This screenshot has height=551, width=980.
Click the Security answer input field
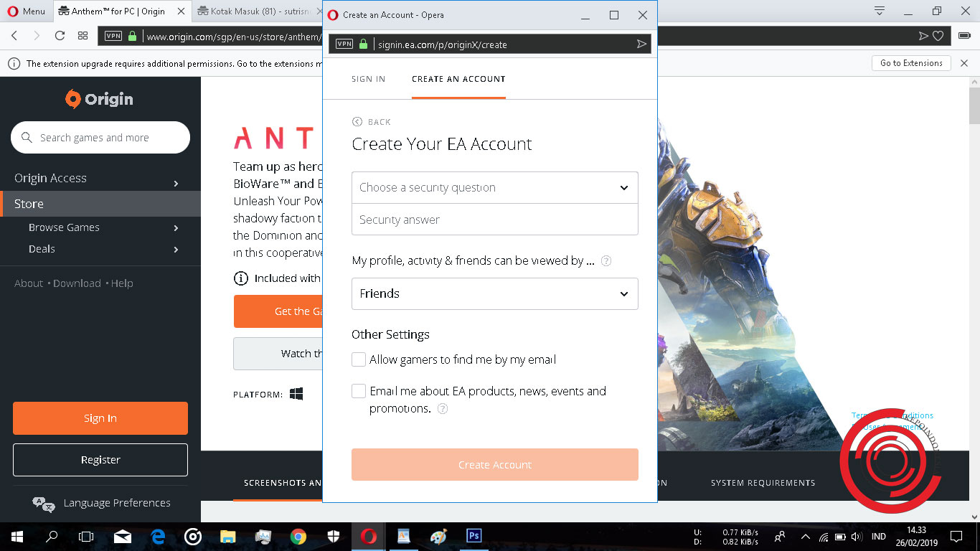(494, 220)
